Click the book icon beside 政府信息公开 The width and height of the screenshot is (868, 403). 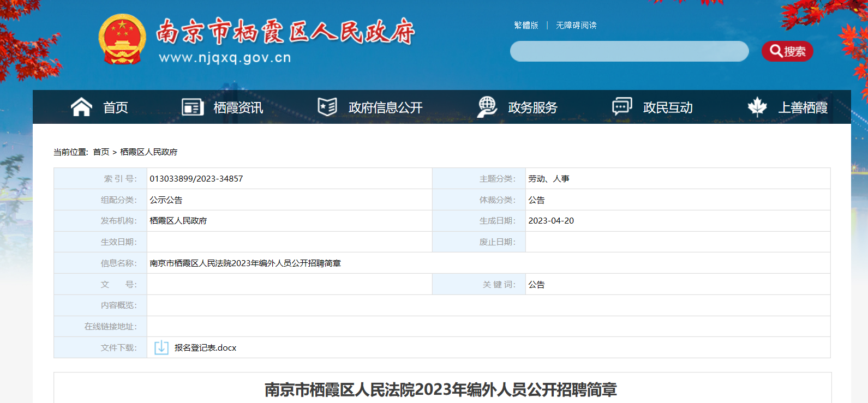pyautogui.click(x=327, y=107)
